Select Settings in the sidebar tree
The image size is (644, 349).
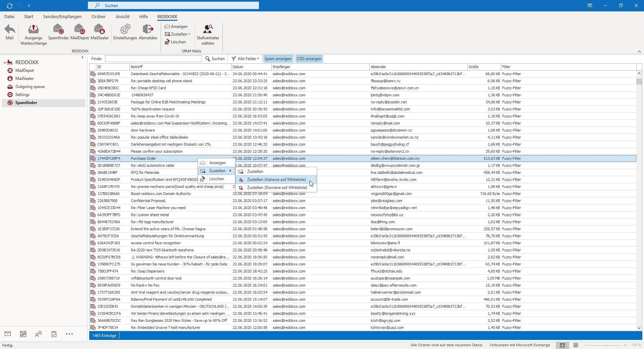tap(22, 95)
